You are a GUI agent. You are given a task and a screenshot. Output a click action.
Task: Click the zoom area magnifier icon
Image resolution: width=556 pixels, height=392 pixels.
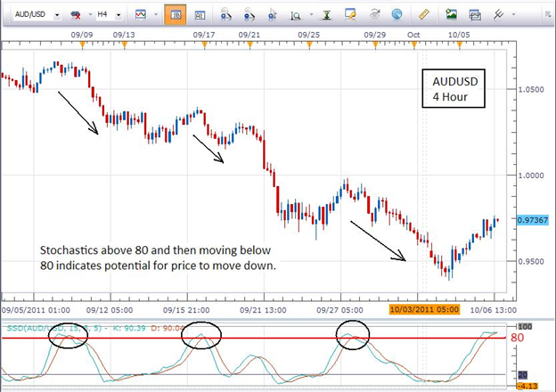coord(296,15)
